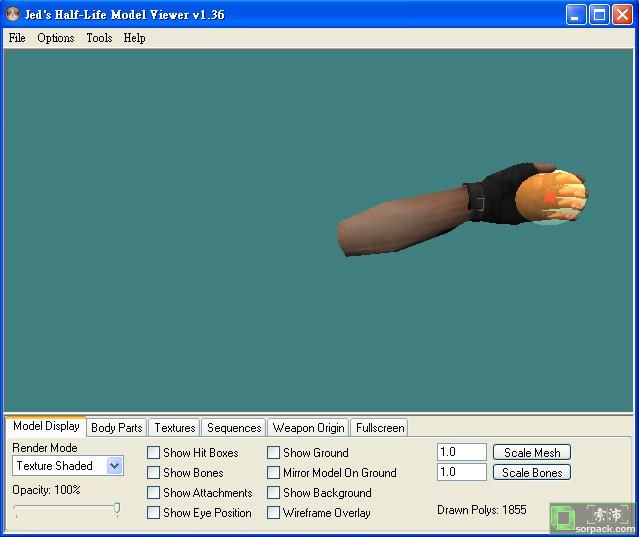Click the app icon in the title bar
The height and width of the screenshot is (537, 639).
coord(13,14)
